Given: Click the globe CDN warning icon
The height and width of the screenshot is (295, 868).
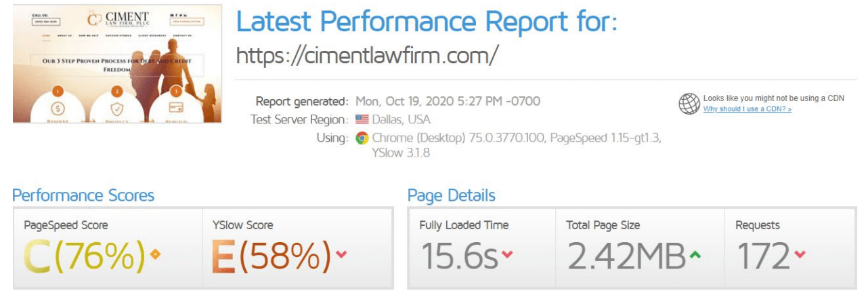Looking at the screenshot, I should (x=689, y=104).
